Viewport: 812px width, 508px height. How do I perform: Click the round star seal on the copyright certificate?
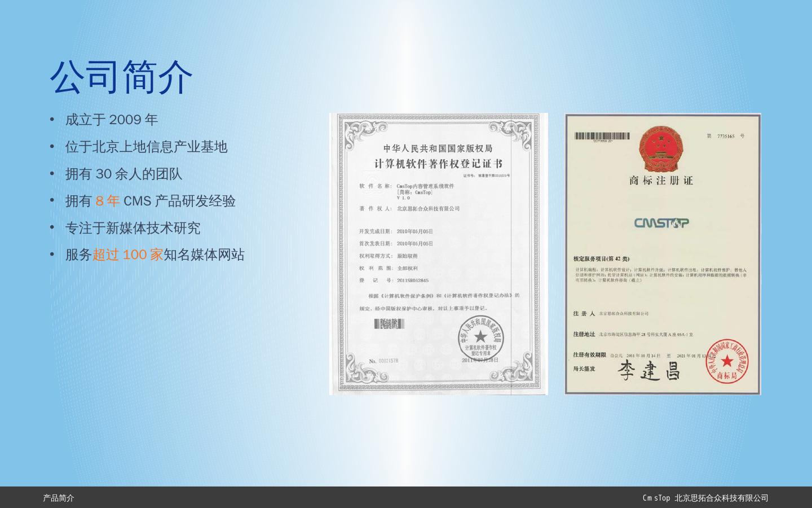coord(480,339)
